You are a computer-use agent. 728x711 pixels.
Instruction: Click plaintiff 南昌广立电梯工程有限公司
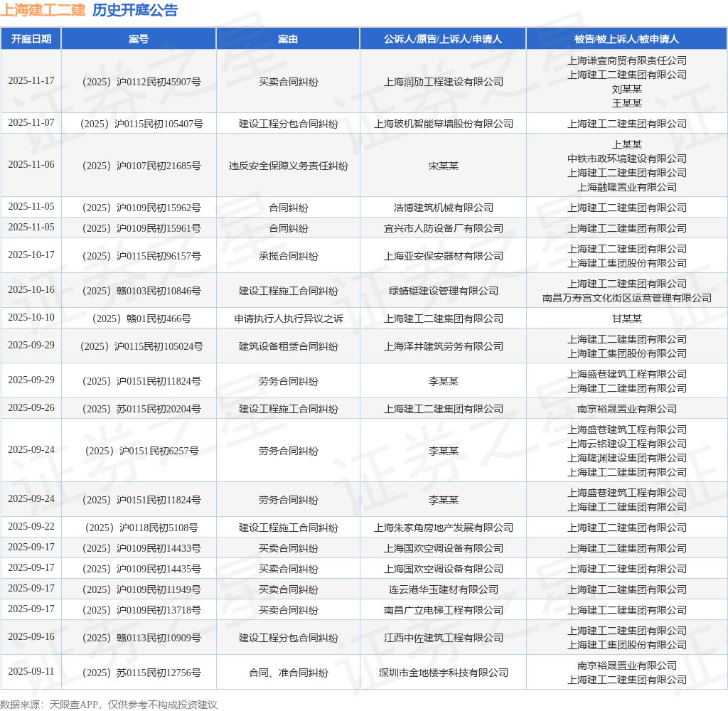tap(444, 610)
